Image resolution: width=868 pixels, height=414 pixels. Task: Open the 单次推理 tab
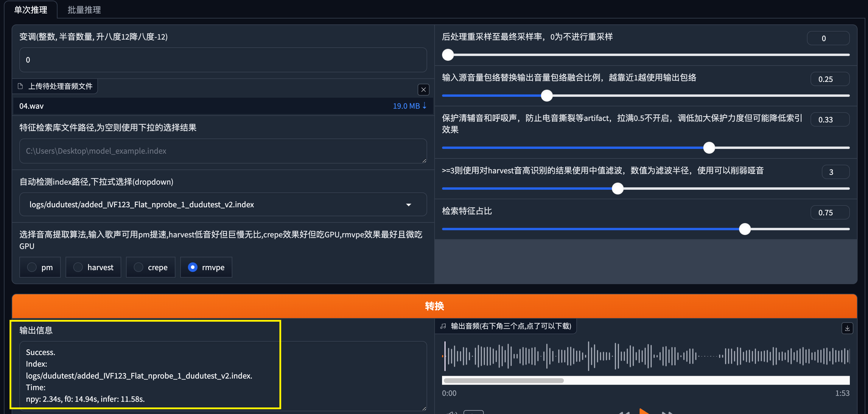click(x=30, y=10)
